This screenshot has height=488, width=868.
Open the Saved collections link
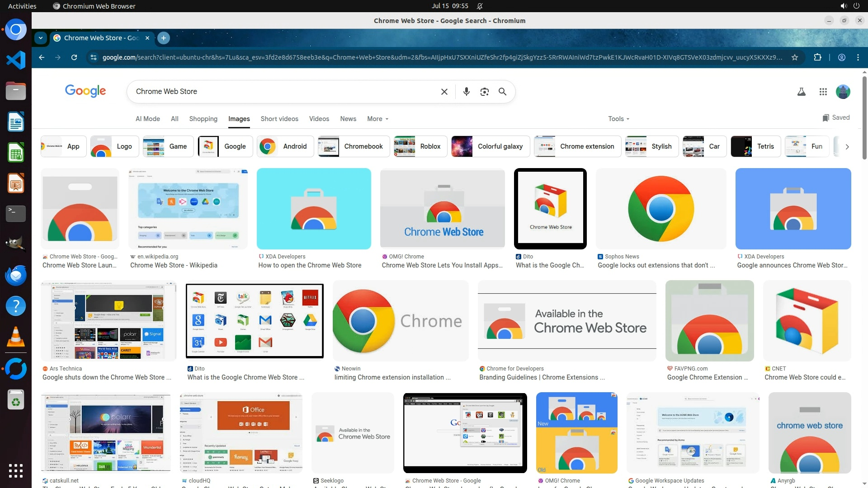pyautogui.click(x=836, y=117)
